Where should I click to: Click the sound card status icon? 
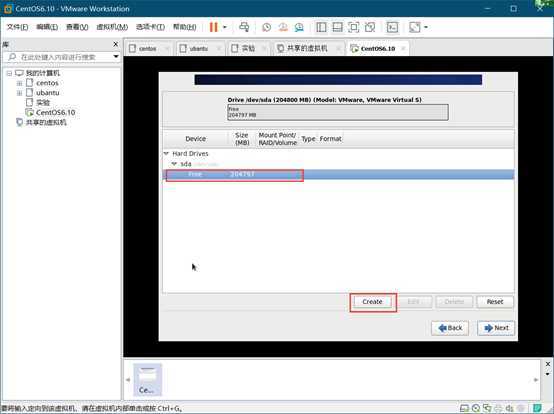click(x=509, y=408)
